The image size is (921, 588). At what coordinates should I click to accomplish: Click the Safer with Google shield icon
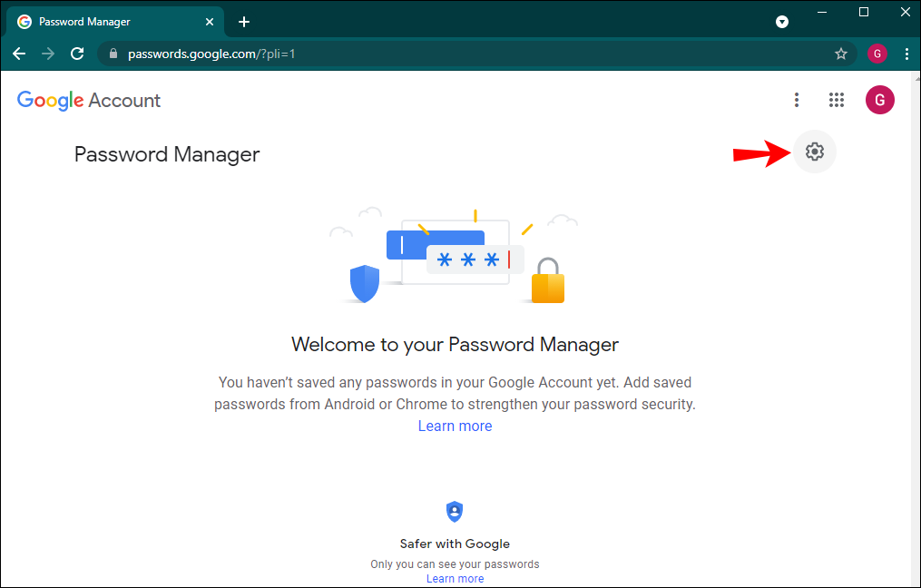[455, 512]
